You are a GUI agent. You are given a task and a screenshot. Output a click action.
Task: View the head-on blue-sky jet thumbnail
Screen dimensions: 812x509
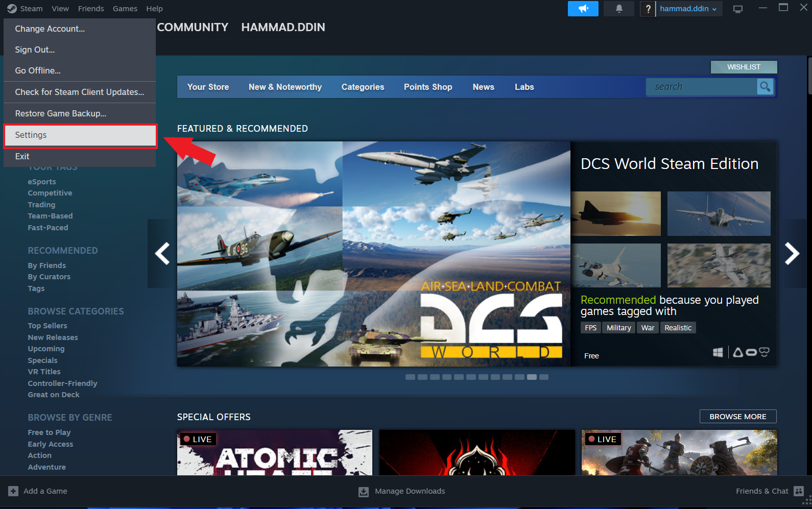point(719,213)
